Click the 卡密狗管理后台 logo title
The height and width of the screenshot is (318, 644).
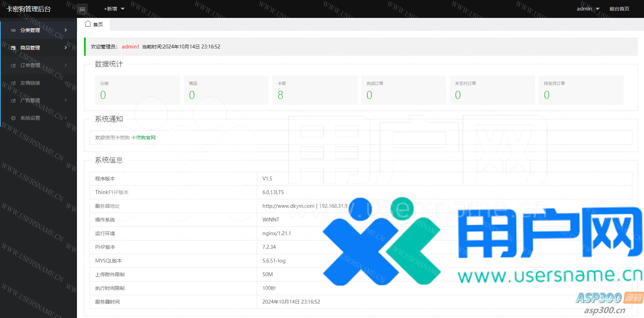click(29, 9)
